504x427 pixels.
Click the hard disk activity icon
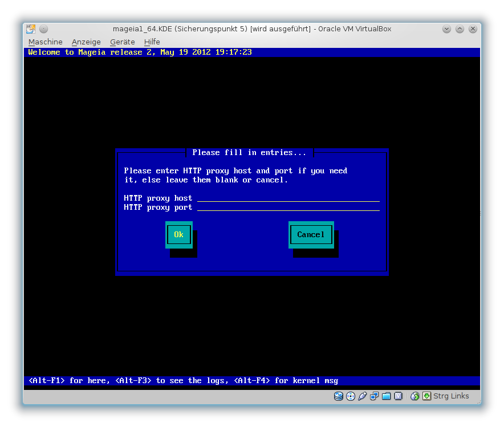[x=338, y=396]
